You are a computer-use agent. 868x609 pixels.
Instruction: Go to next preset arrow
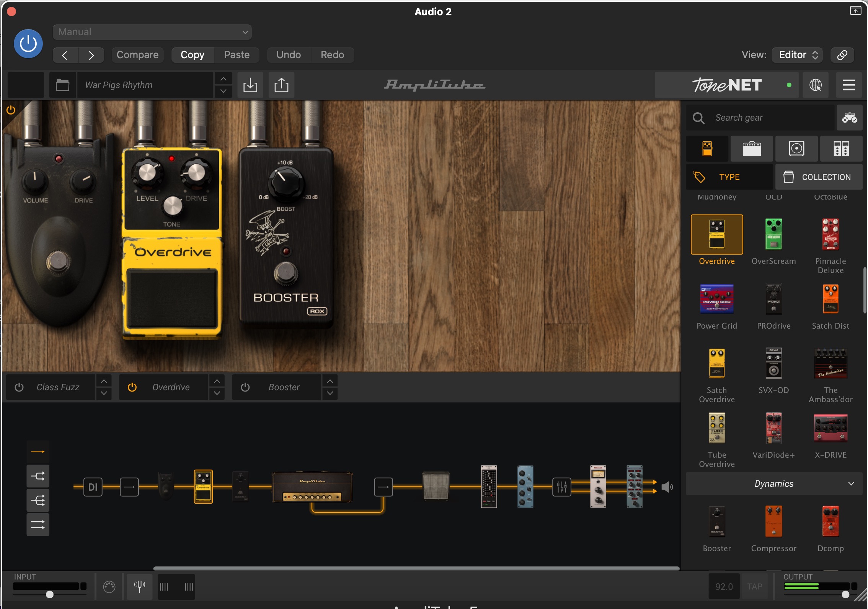click(x=91, y=55)
